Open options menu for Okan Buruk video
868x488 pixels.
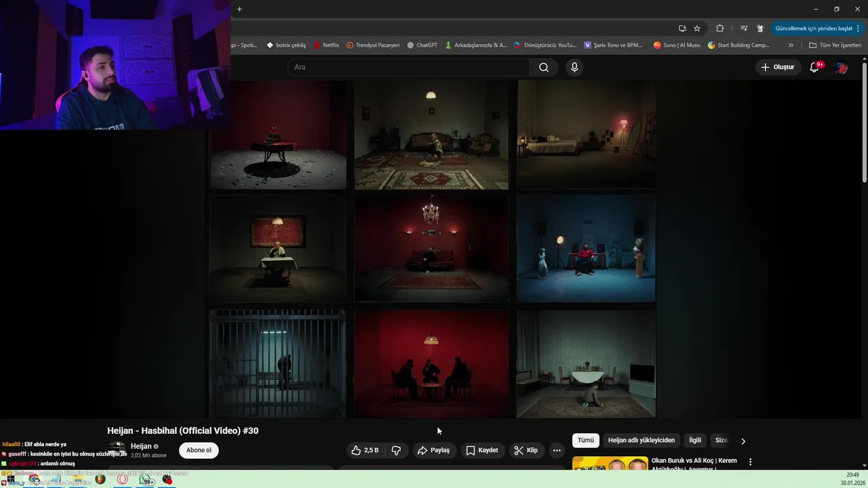pos(750,462)
